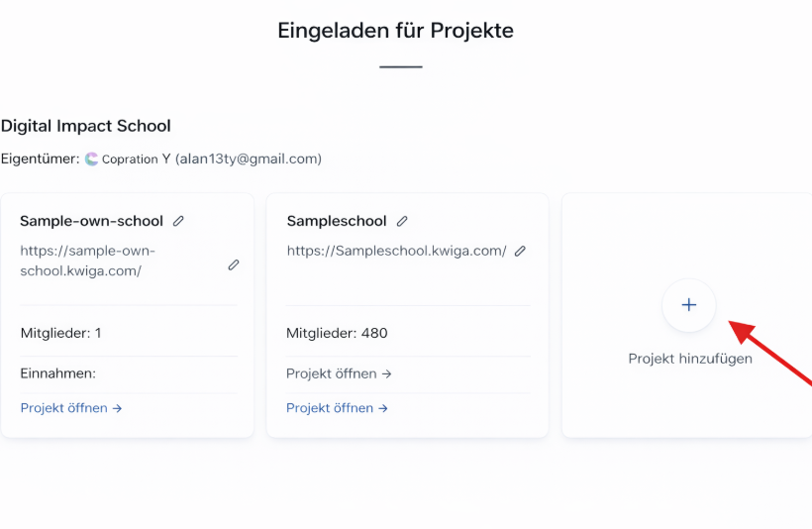Select the Sample-own-school project name
The width and height of the screenshot is (812, 529).
coord(93,221)
